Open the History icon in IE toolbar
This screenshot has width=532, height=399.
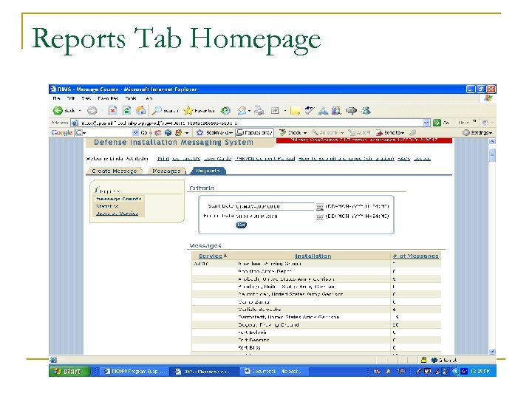click(225, 111)
